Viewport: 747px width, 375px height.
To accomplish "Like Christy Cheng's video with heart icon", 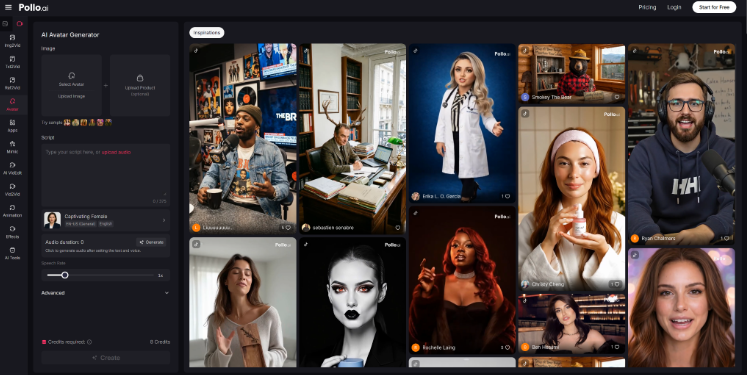I will click(x=616, y=284).
